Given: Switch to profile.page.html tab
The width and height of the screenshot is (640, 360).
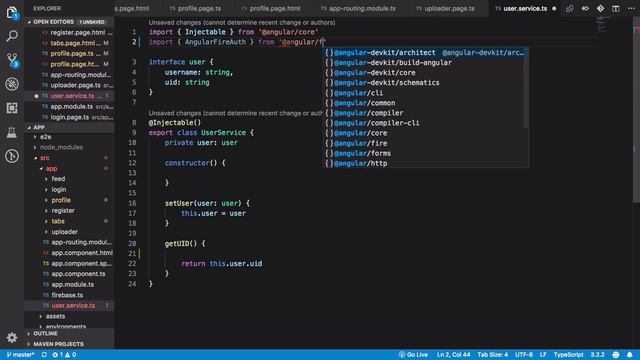Looking at the screenshot, I should [x=271, y=8].
